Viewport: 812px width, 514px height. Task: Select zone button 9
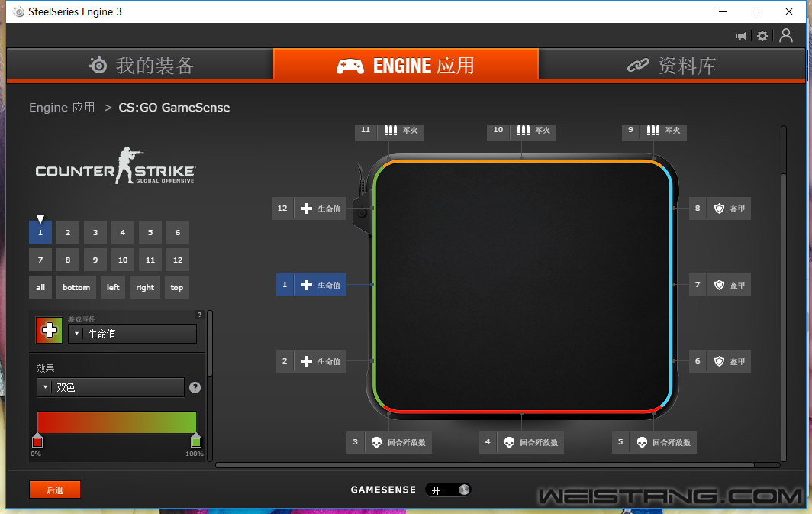tap(95, 260)
